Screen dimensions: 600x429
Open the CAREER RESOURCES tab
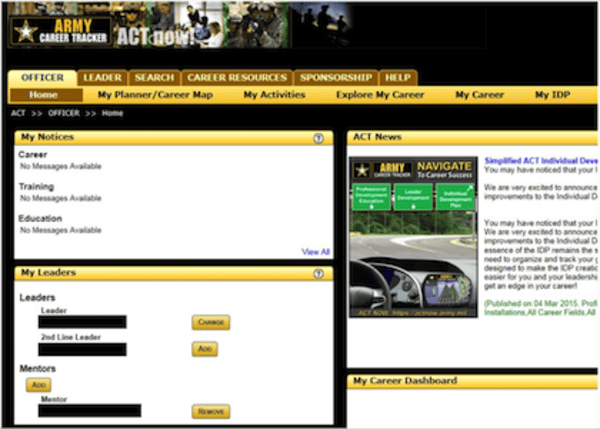pyautogui.click(x=237, y=78)
